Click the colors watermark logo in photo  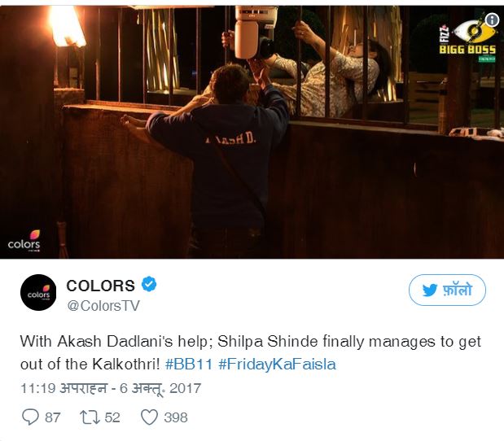[x=24, y=240]
